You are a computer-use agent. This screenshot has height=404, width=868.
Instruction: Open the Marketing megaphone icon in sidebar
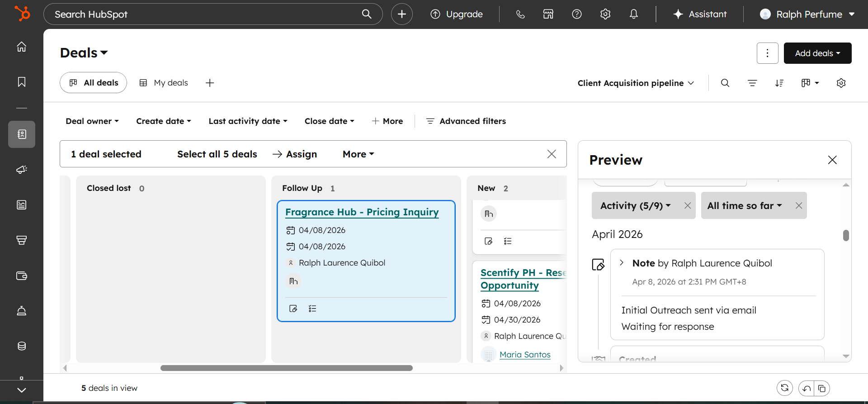(22, 170)
